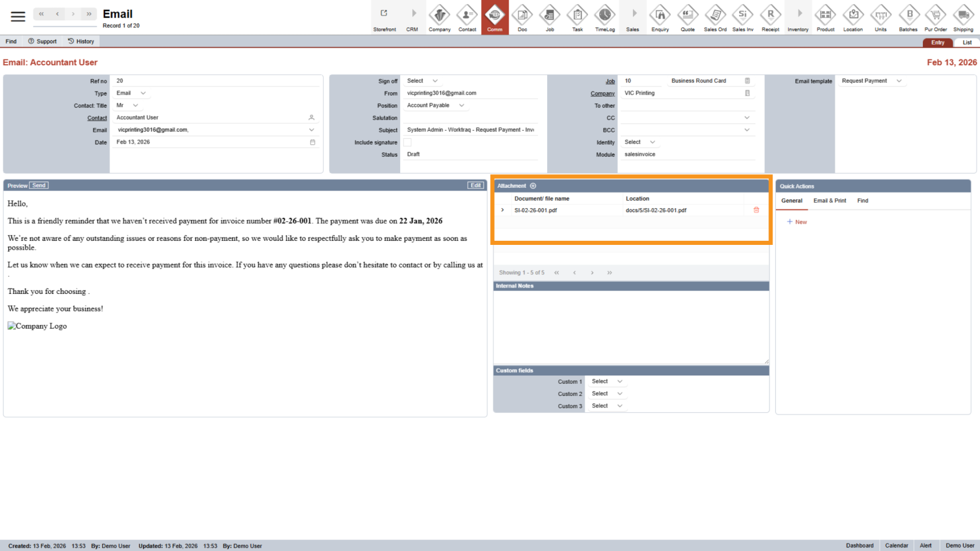This screenshot has width=980, height=551.
Task: Open the date calendar picker icon
Action: click(313, 142)
